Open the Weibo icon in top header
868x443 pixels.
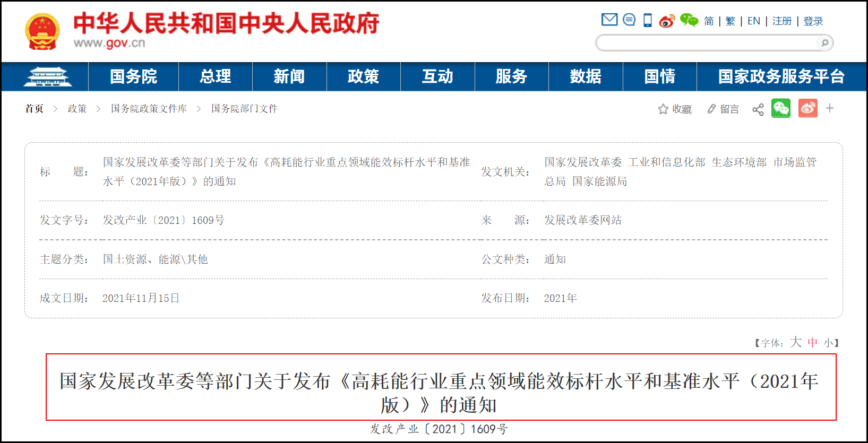point(667,21)
